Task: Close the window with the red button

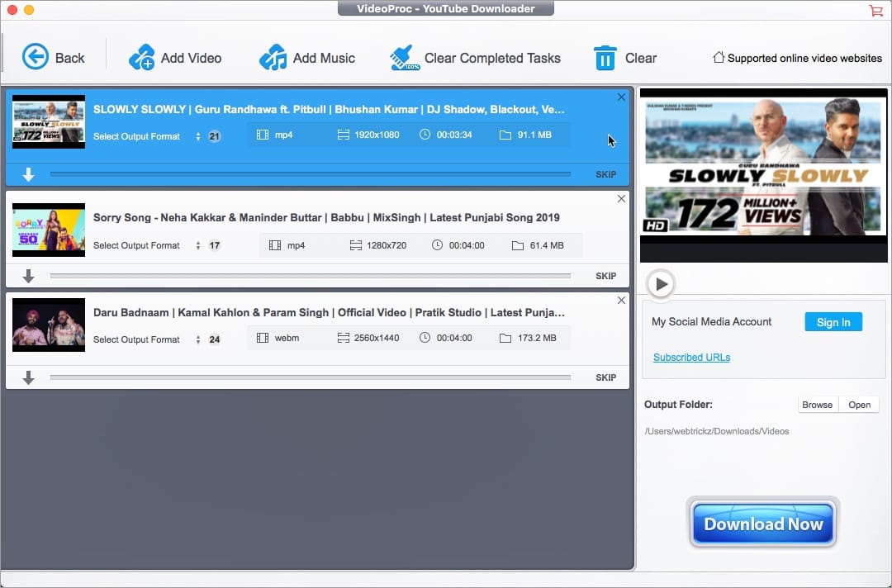Action: tap(12, 10)
